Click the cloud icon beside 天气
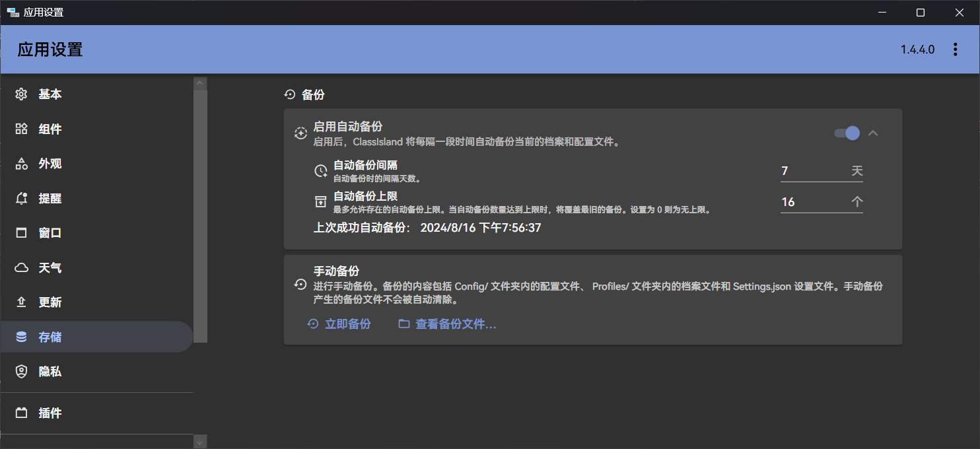Viewport: 980px width, 449px height. 22,267
